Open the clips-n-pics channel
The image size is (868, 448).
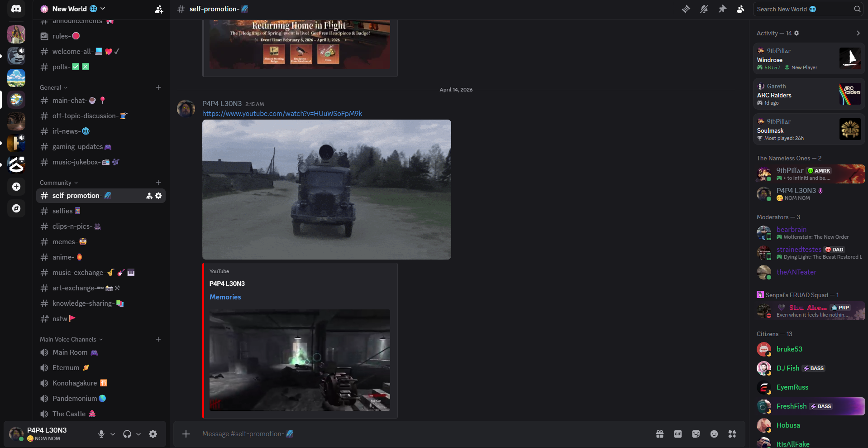coord(101,226)
